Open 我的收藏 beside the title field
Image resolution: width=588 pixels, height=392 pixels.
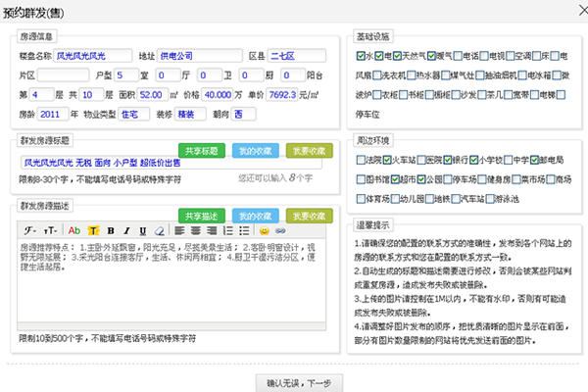pos(256,151)
